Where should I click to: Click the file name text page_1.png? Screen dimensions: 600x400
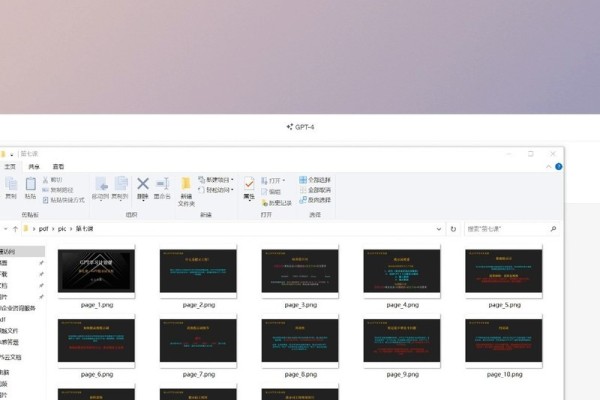[97, 305]
